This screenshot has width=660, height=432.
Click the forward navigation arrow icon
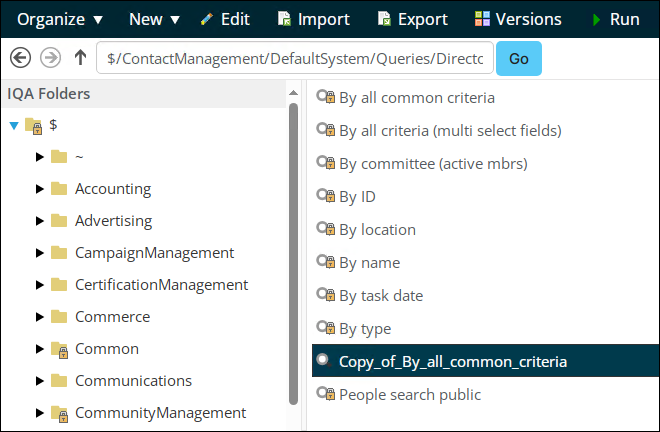point(49,58)
